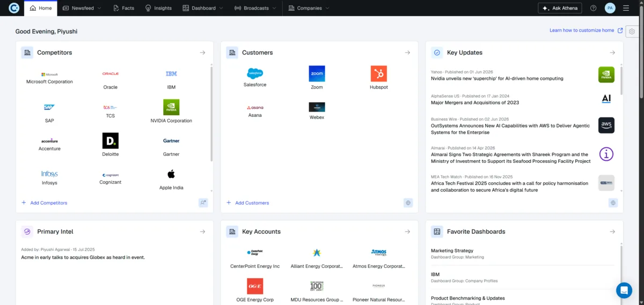Open Primary Intel panel arrow
644x305 pixels.
(202, 232)
